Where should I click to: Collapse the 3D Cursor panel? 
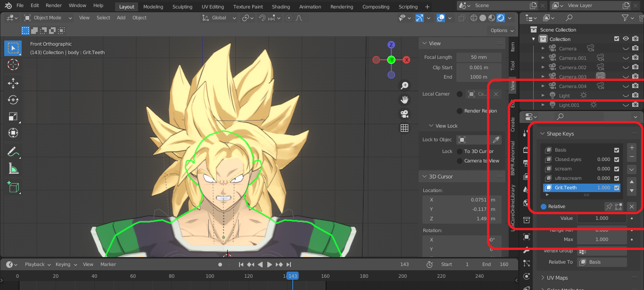pos(424,177)
